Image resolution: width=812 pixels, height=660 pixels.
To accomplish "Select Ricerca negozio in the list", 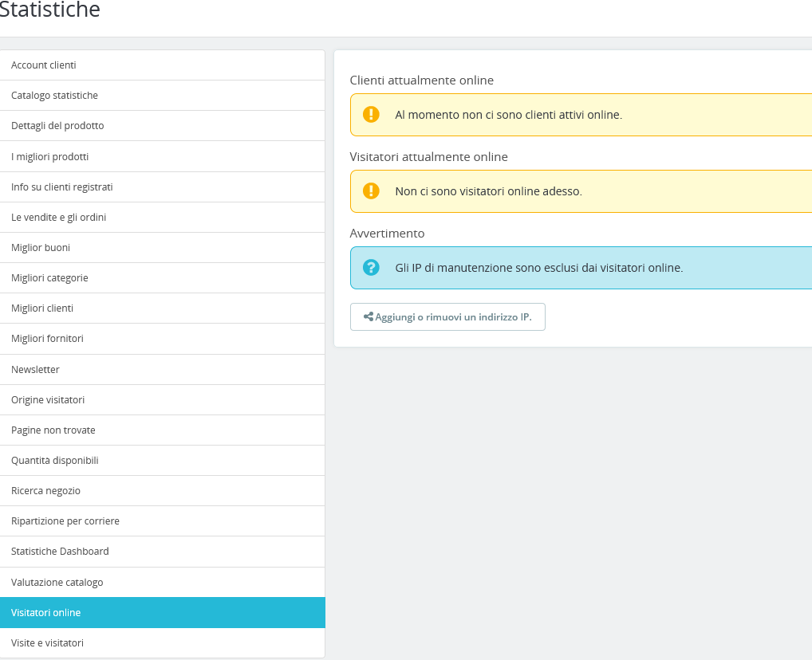I will pos(45,490).
